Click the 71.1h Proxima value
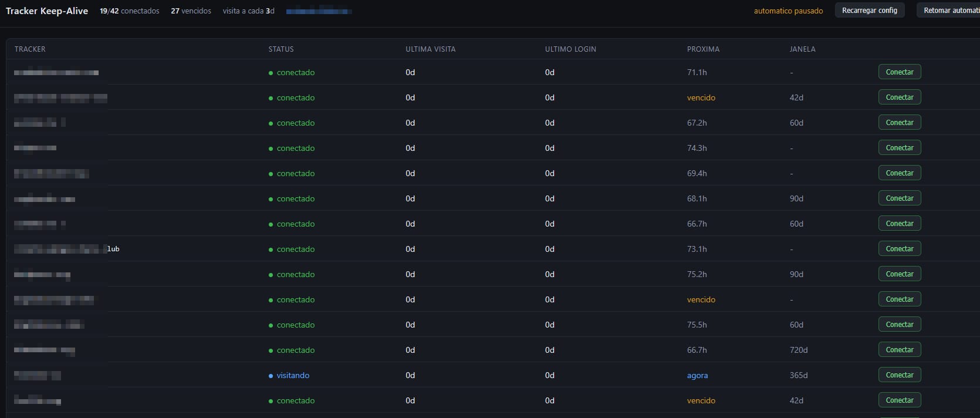Viewport: 980px width, 418px height. coord(697,72)
